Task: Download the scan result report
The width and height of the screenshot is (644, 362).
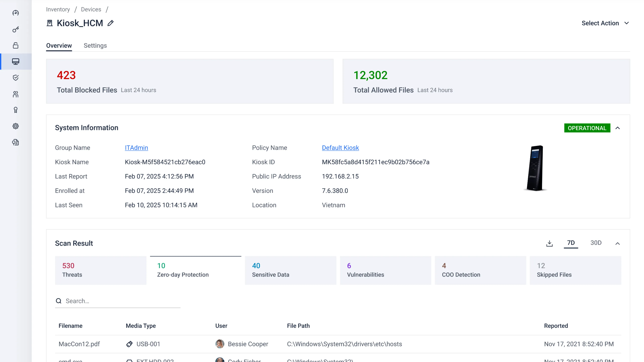Action: pos(549,243)
